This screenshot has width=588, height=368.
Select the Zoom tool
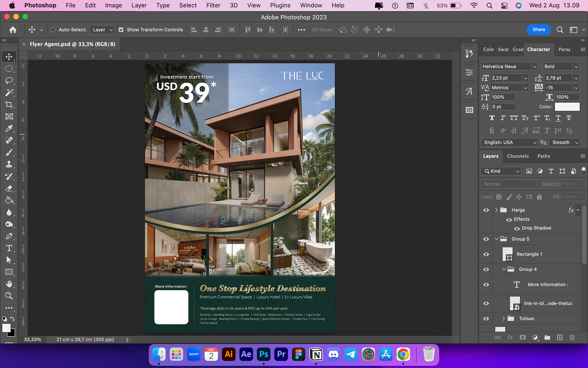pos(9,296)
